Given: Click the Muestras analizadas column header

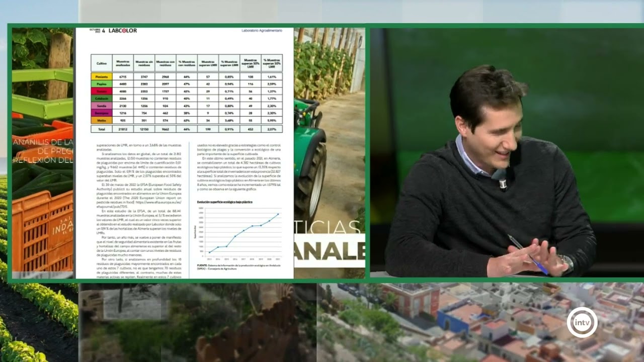Looking at the screenshot, I should 122,63.
